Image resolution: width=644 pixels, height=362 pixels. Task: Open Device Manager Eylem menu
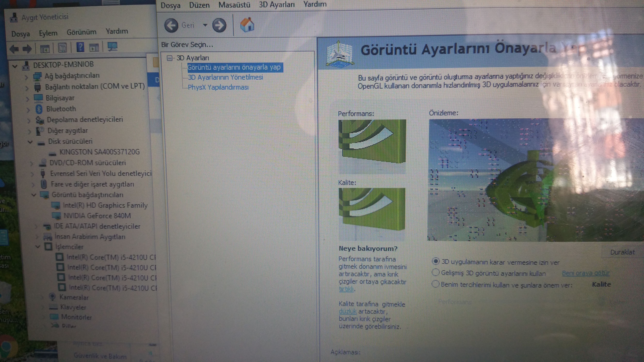point(48,33)
